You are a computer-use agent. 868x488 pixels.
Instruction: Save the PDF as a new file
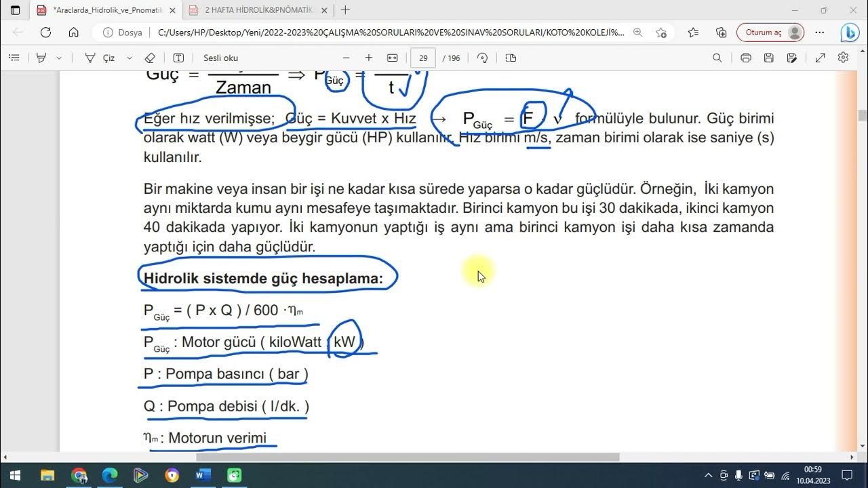(791, 58)
